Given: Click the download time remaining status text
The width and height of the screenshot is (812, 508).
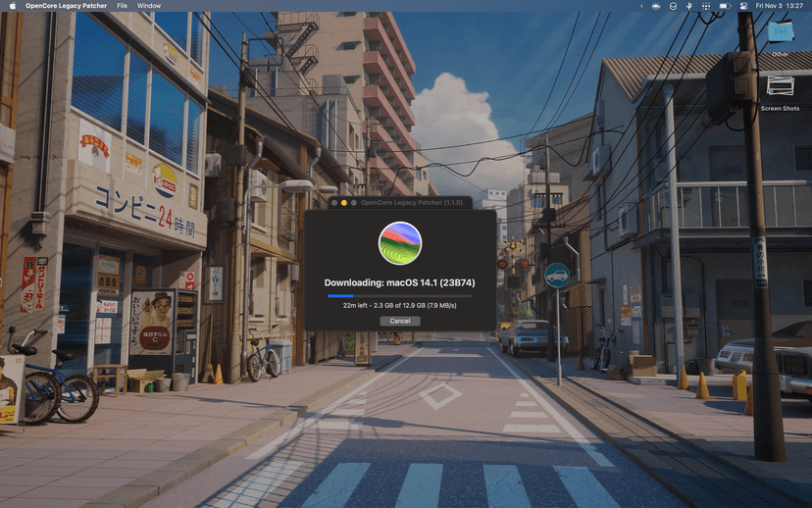Looking at the screenshot, I should (399, 306).
